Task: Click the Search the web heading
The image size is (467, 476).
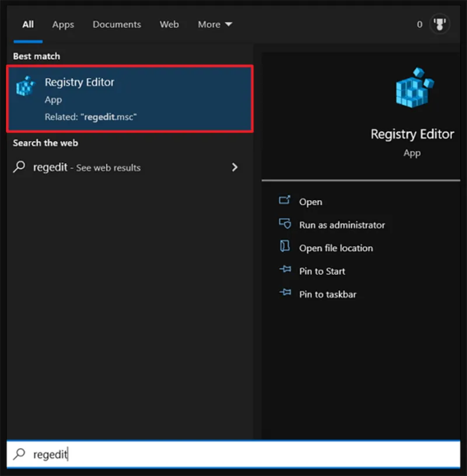Action: 46,143
